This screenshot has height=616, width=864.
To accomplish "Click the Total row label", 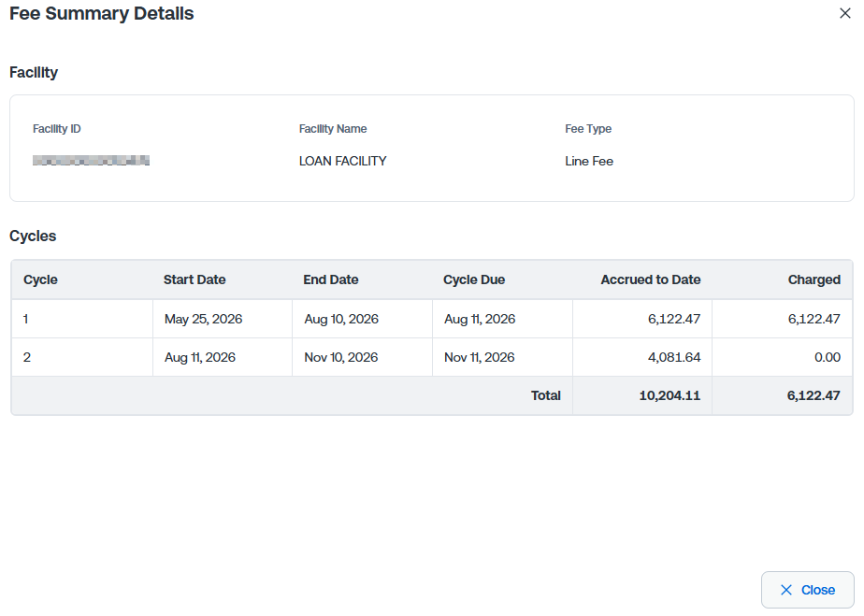I will [545, 395].
